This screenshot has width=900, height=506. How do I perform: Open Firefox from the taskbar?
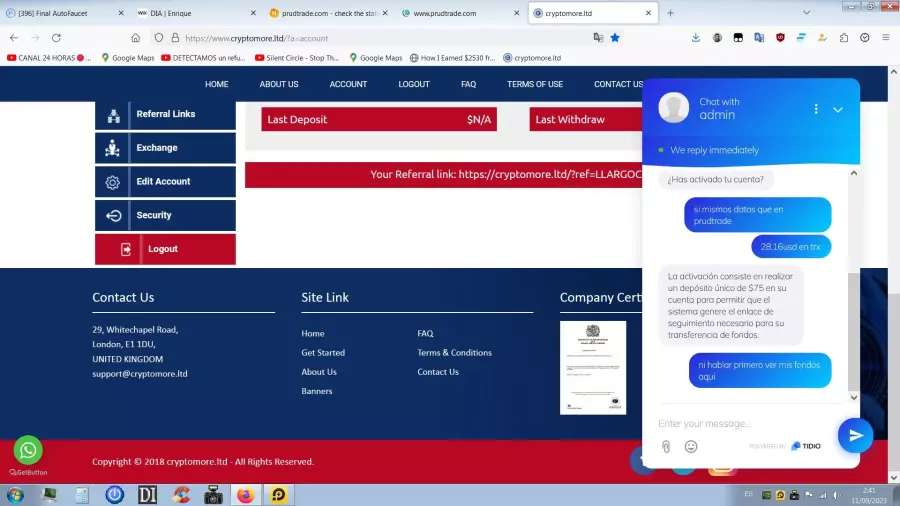tap(246, 495)
